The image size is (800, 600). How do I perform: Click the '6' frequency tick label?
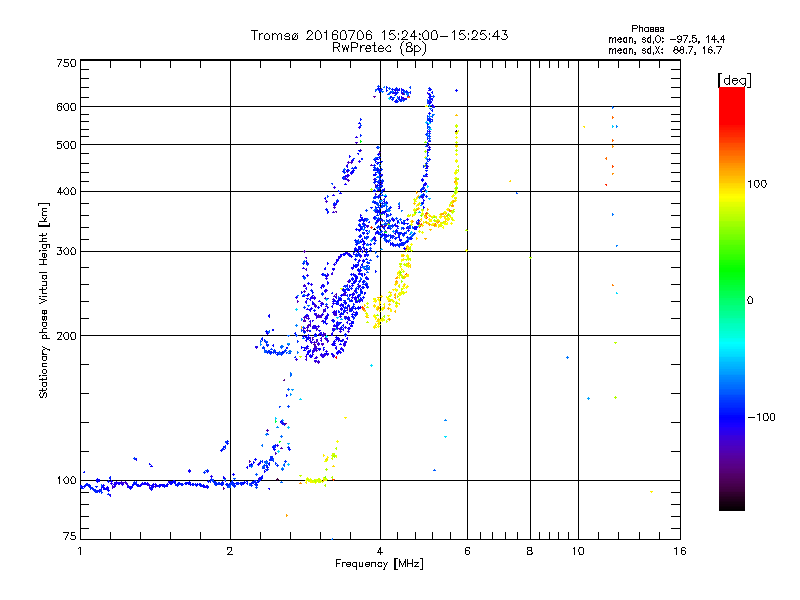coord(467,551)
